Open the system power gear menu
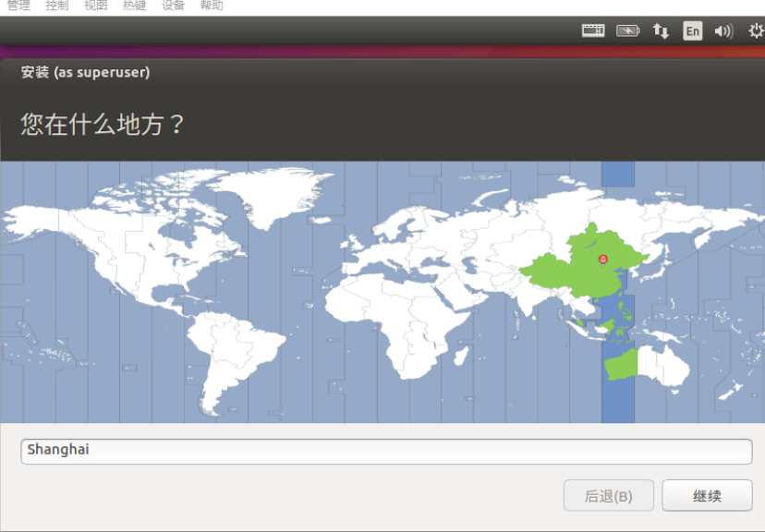This screenshot has height=532, width=765. (757, 31)
